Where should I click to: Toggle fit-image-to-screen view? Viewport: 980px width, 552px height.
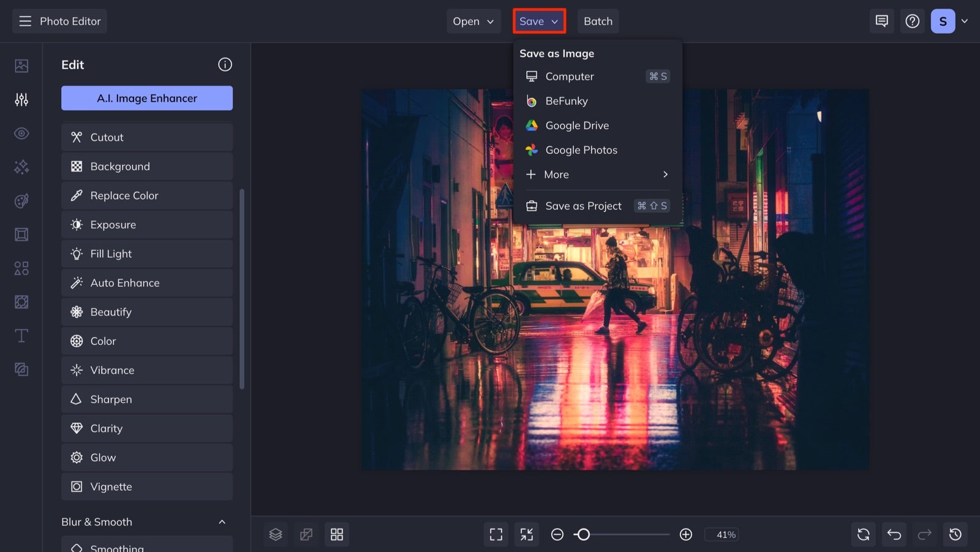pos(526,534)
